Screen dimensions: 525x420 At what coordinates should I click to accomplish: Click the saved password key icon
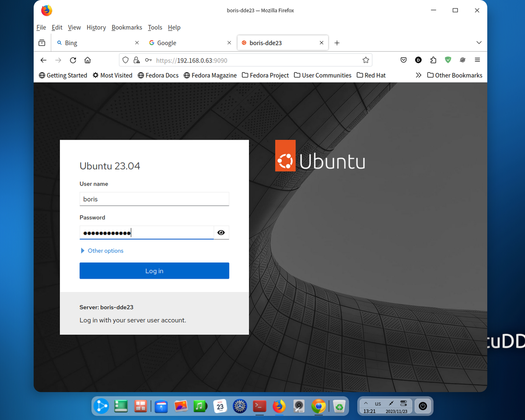click(149, 60)
